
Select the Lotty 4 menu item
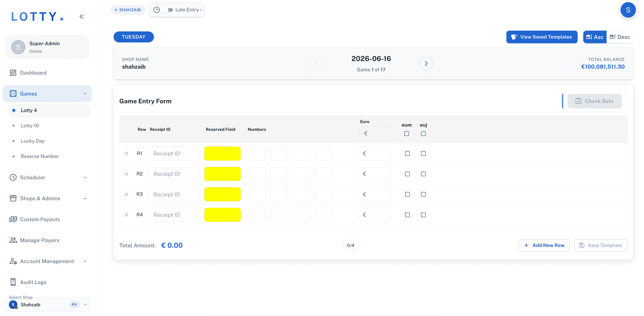click(49, 111)
